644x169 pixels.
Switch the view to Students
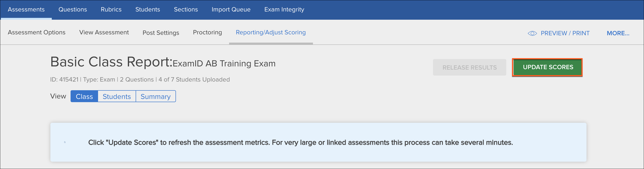click(117, 96)
